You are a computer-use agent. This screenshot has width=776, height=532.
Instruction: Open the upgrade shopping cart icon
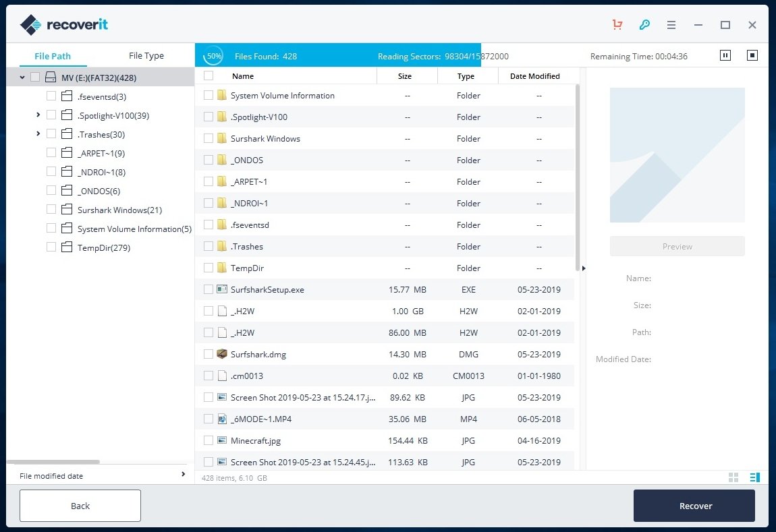(x=617, y=24)
